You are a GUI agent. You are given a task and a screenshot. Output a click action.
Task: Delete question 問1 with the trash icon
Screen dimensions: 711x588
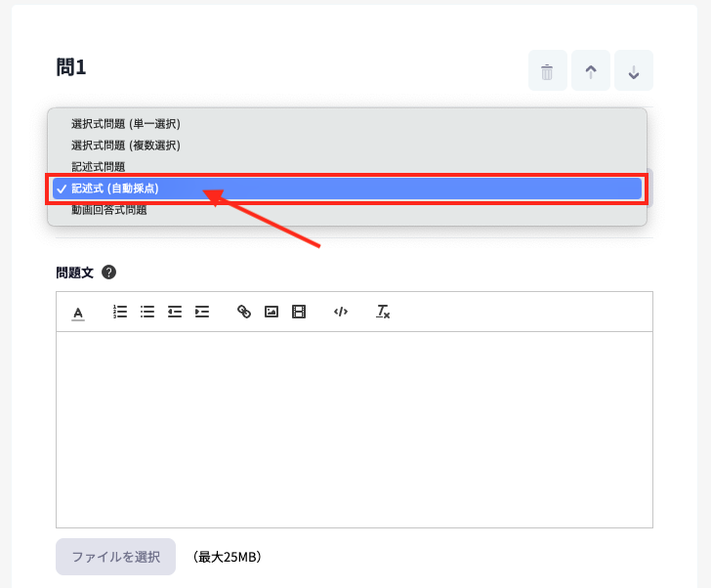pos(547,70)
